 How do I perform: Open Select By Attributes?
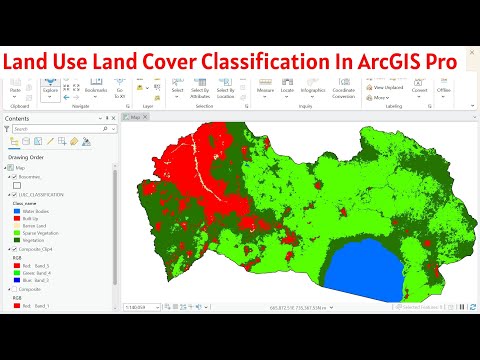tap(200, 89)
